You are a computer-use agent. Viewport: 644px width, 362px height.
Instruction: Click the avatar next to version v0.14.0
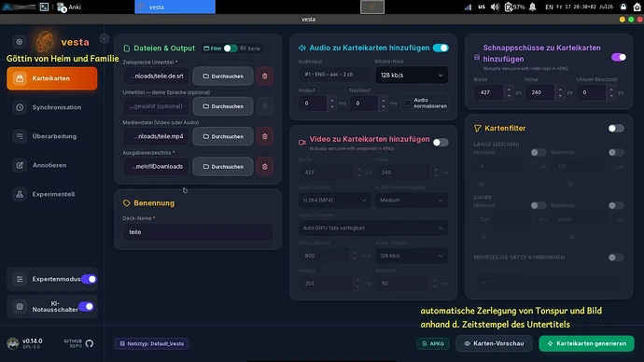[13, 343]
